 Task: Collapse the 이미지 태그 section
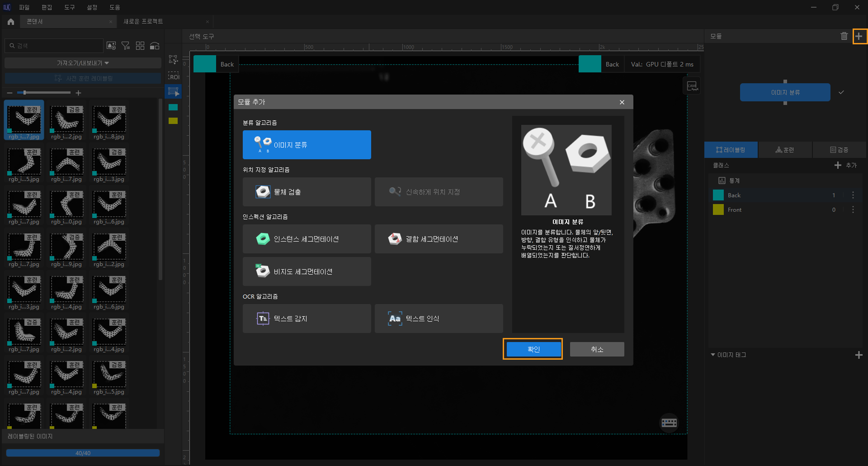713,355
